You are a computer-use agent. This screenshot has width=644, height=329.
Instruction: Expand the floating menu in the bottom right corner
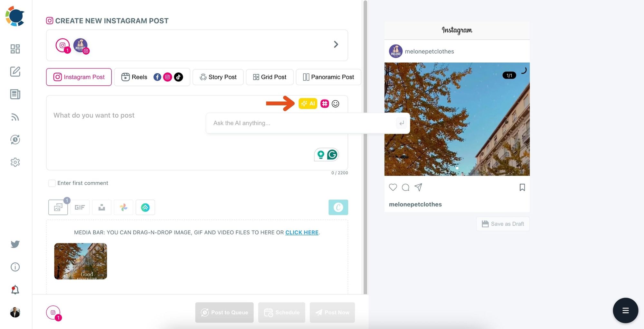(x=625, y=310)
